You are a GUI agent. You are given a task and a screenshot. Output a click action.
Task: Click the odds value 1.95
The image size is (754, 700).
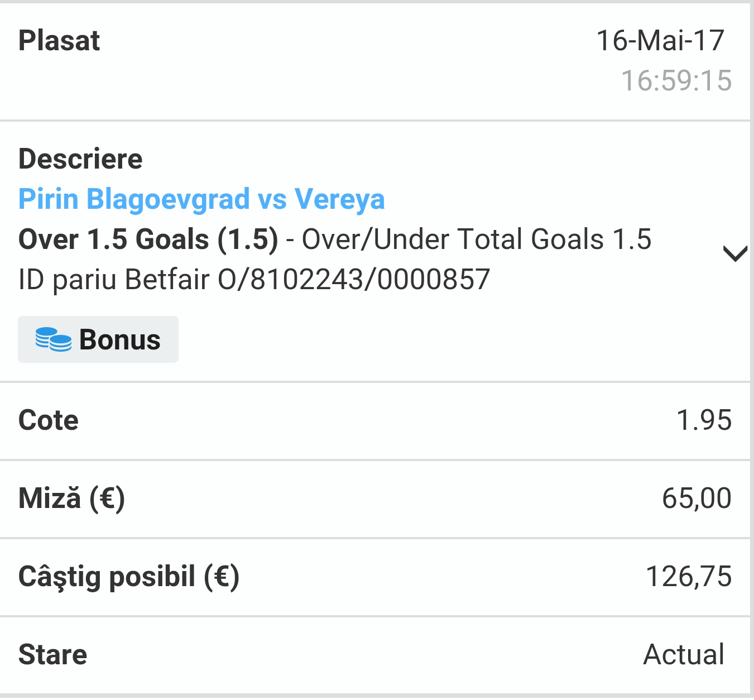tap(704, 420)
